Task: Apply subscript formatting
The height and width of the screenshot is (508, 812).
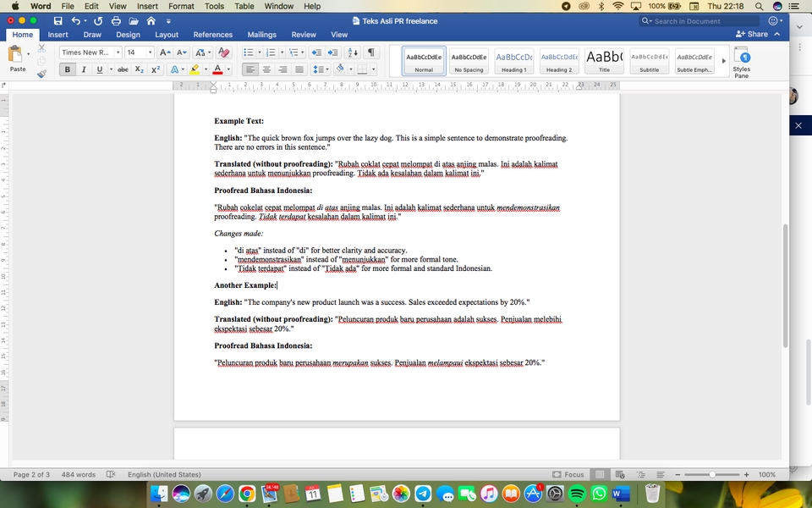Action: [138, 69]
